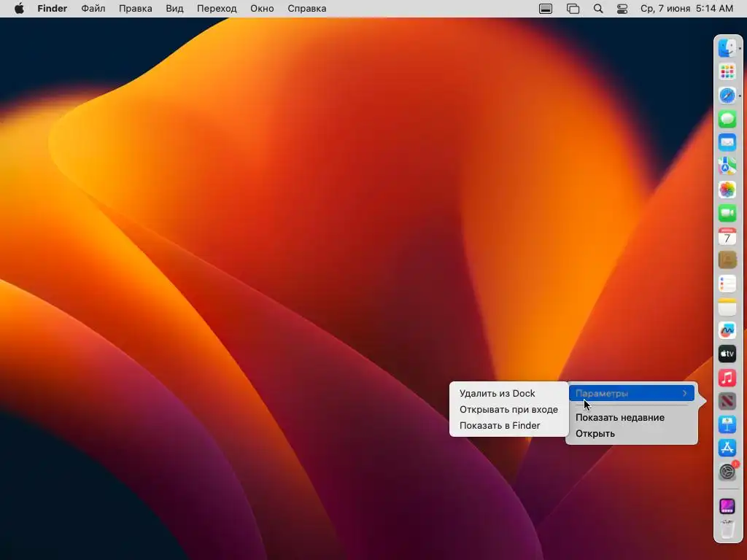Open the Окно menu
Viewport: 747px width, 560px height.
pyautogui.click(x=262, y=9)
